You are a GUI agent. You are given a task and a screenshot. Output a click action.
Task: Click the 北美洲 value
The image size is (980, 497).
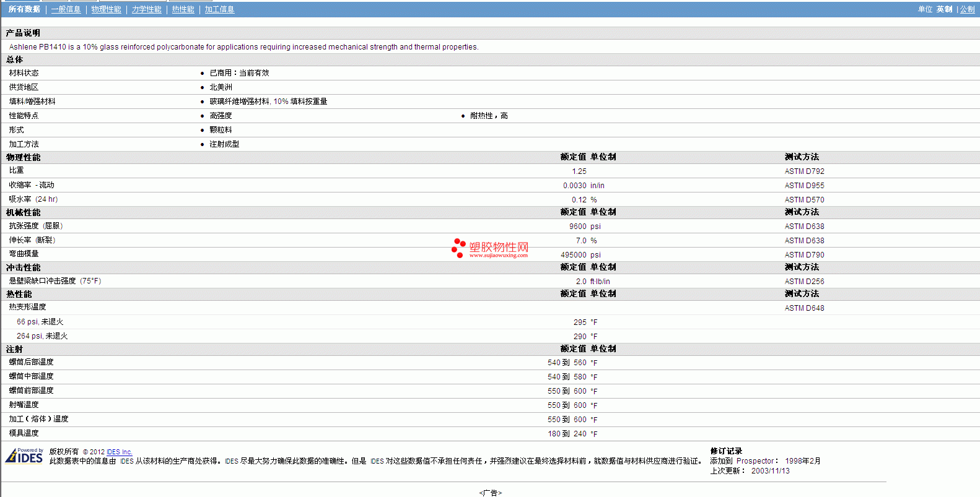click(221, 87)
